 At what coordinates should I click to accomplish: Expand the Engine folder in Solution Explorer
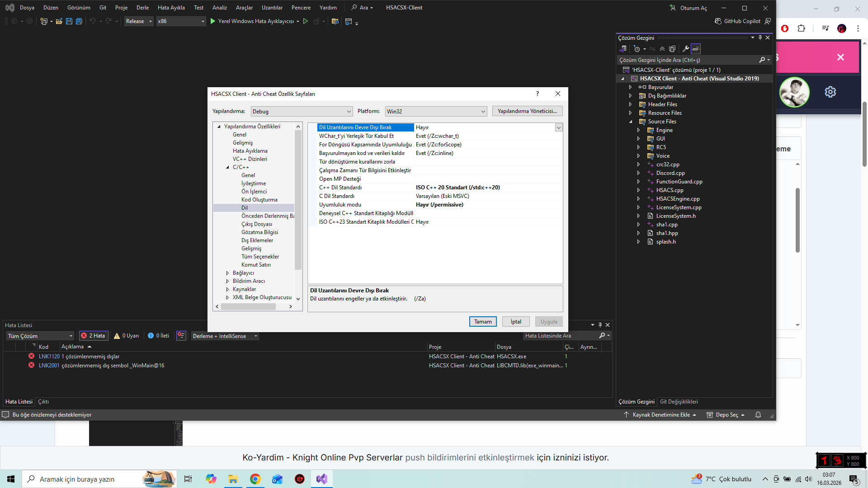[x=638, y=130]
